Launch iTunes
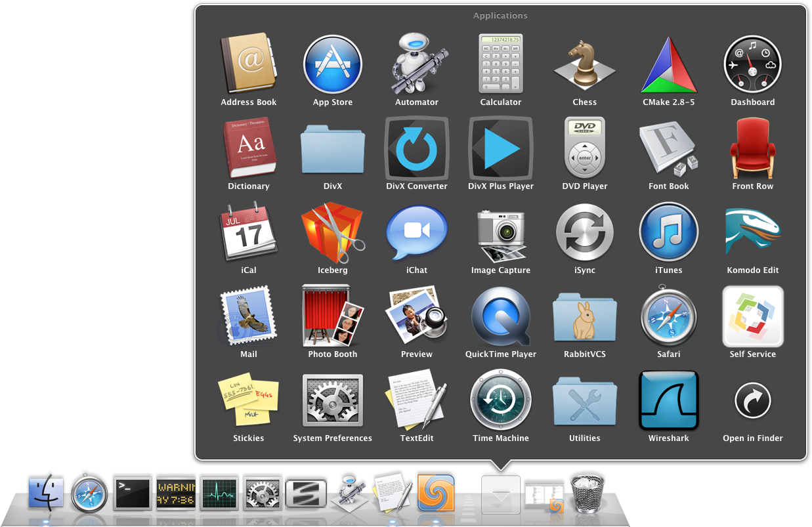812x527 pixels. pos(669,232)
